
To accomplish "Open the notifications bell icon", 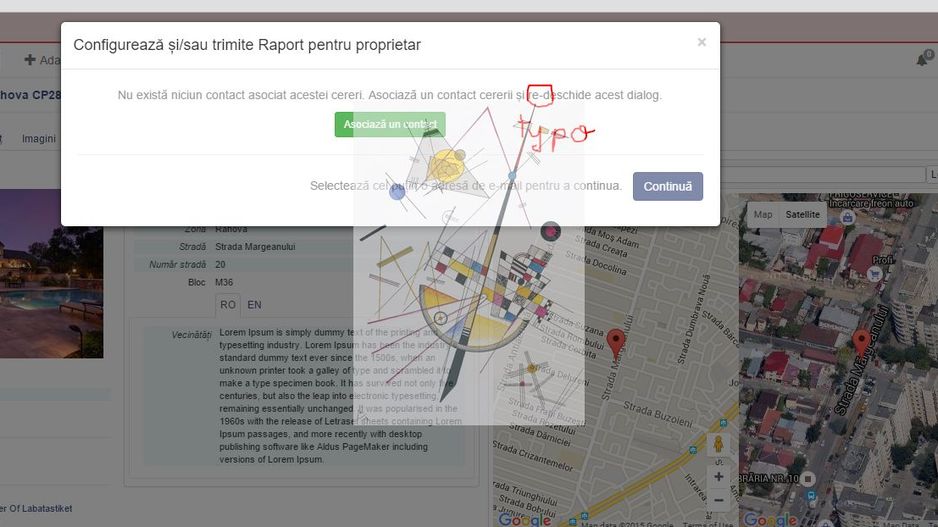I will pyautogui.click(x=922, y=60).
